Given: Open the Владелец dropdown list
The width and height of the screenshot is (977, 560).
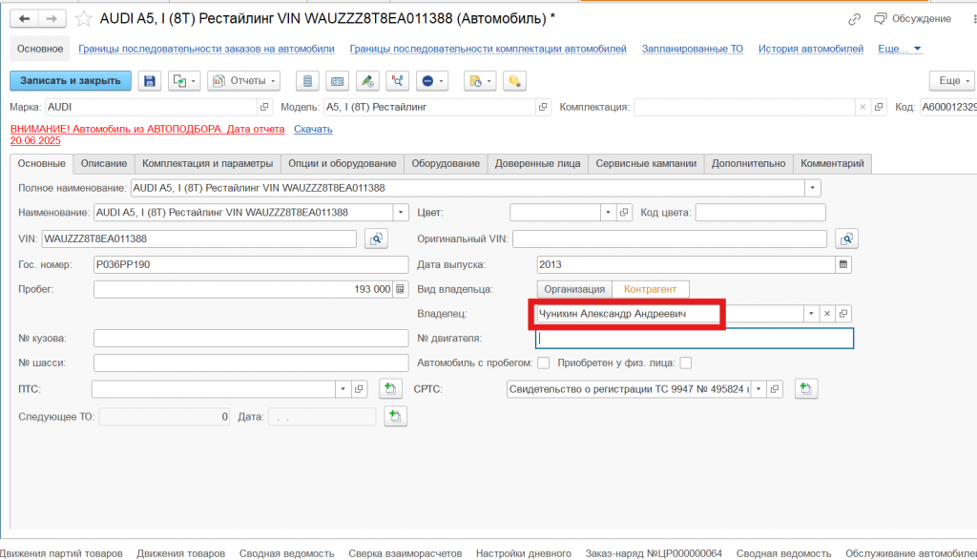Looking at the screenshot, I should click(810, 313).
